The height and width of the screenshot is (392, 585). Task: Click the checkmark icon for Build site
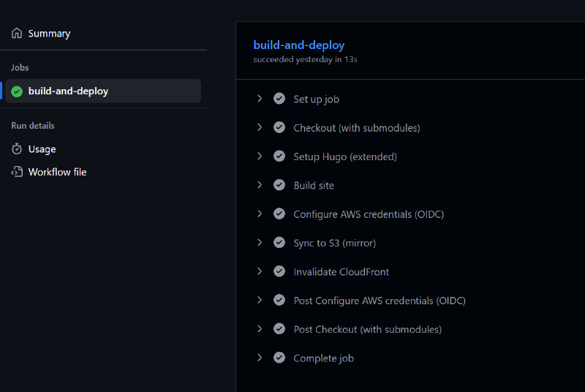(279, 185)
